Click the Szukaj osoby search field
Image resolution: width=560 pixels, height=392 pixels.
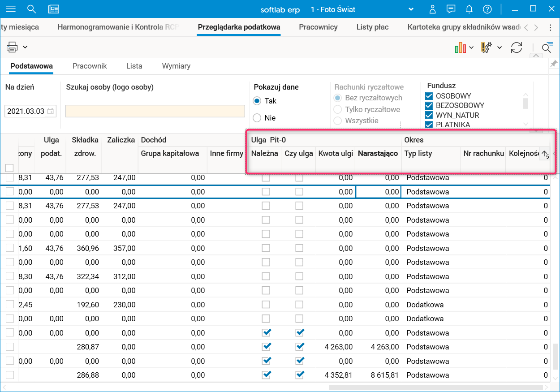click(155, 111)
